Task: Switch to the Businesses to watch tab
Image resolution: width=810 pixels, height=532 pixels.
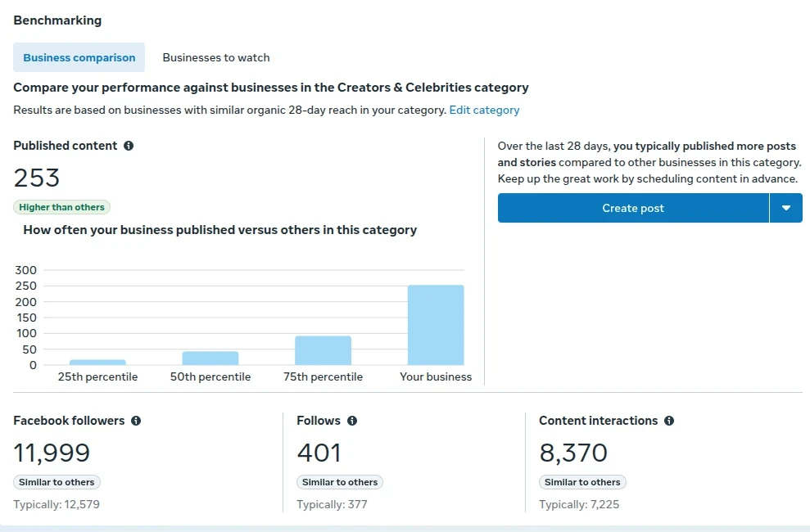Action: click(x=216, y=58)
